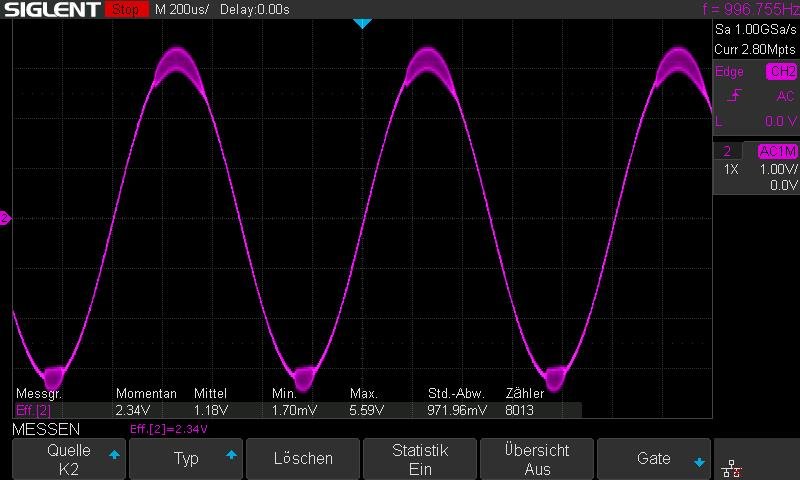Toggle Statistik Ein softkey
This screenshot has height=480, width=800.
[x=420, y=459]
